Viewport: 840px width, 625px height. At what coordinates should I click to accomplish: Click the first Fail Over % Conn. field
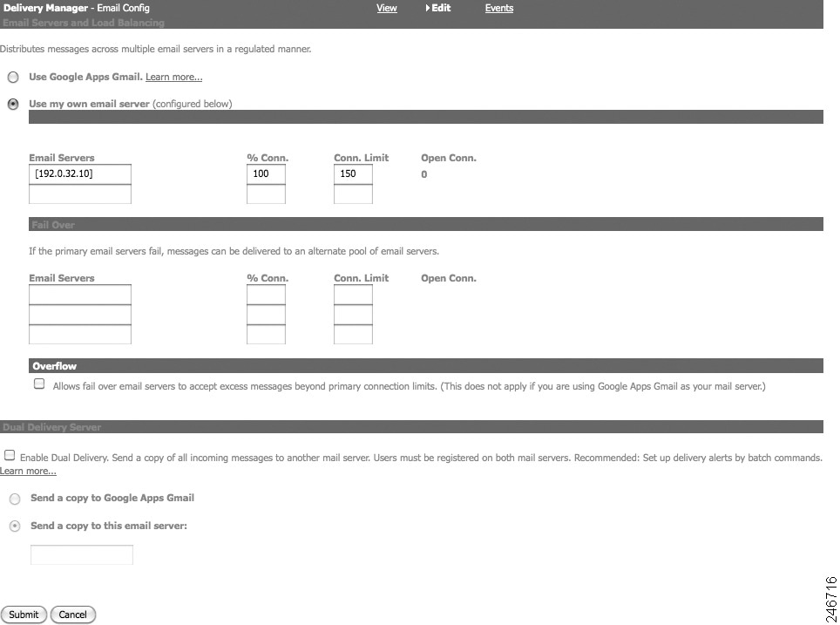(x=266, y=295)
